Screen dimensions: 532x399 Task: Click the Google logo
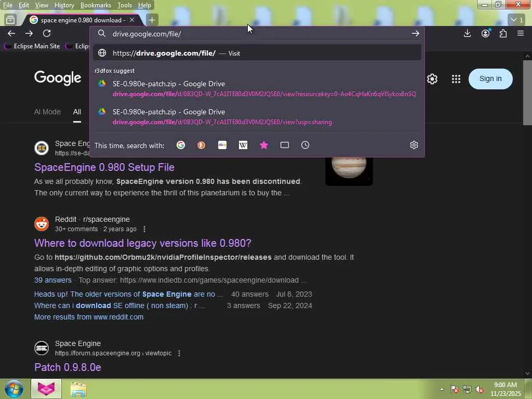pos(58,78)
